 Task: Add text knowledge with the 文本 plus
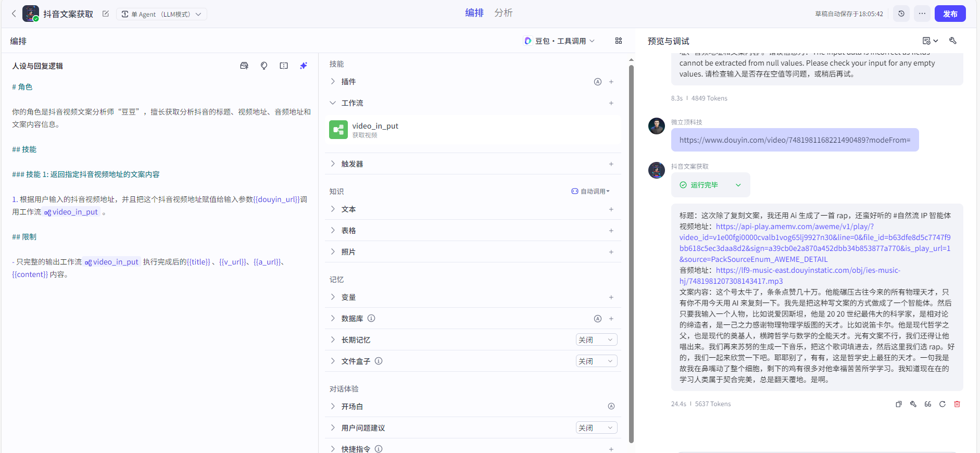tap(611, 209)
